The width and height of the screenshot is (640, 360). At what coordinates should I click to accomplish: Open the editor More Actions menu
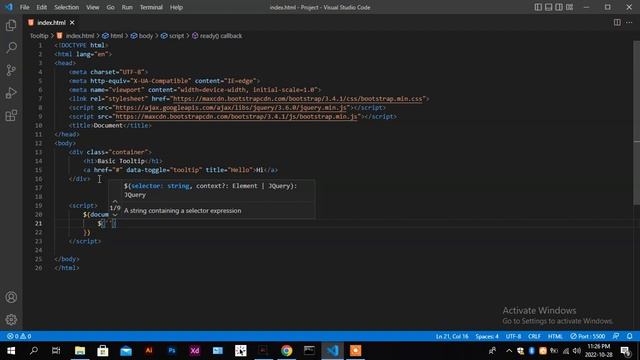pos(629,22)
